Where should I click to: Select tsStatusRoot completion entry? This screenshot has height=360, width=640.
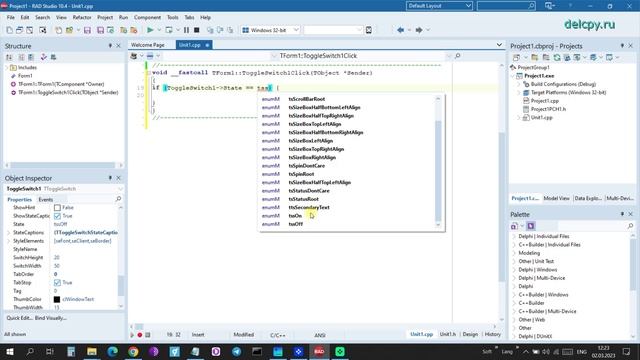(x=303, y=199)
